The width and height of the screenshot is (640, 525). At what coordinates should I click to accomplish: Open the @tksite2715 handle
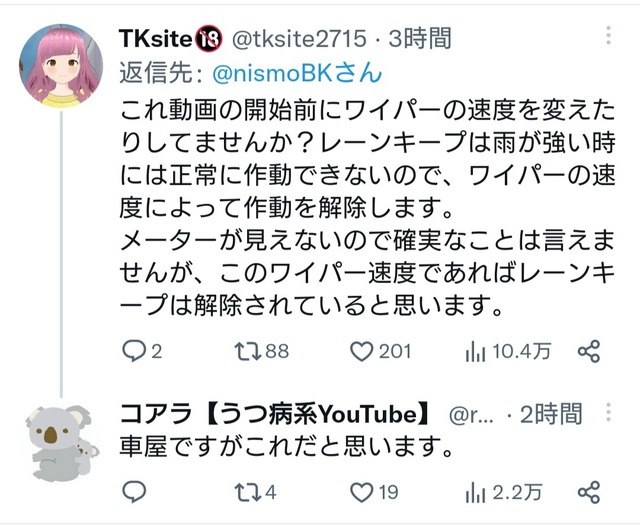299,39
